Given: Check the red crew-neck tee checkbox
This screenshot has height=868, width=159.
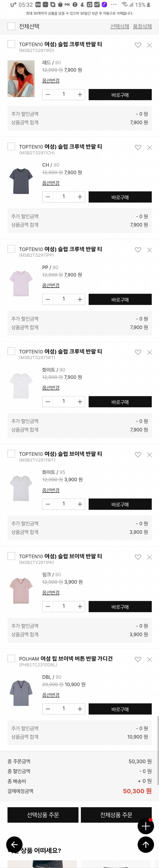Looking at the screenshot, I should 11,44.
